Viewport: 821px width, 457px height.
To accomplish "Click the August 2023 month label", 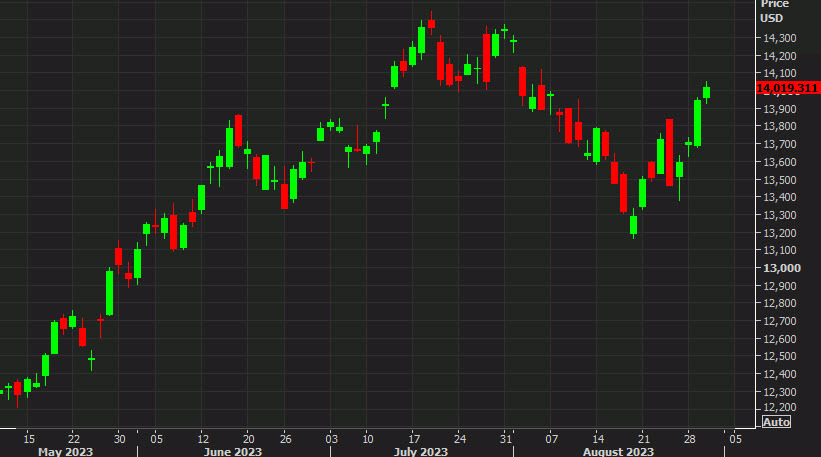I will [x=618, y=451].
